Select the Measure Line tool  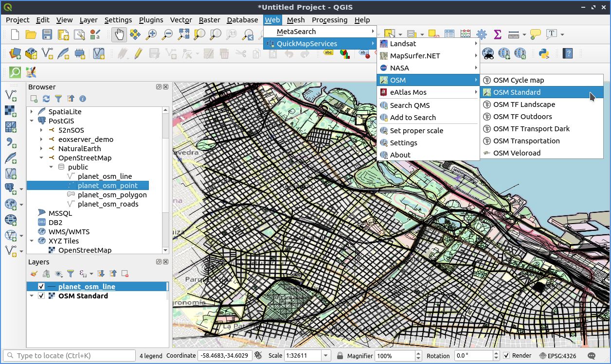click(515, 35)
